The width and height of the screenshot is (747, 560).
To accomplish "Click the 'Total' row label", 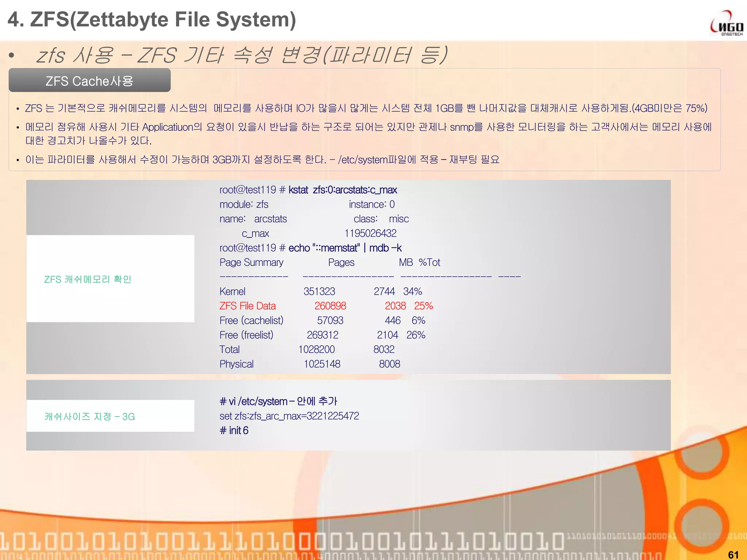I will pos(229,350).
